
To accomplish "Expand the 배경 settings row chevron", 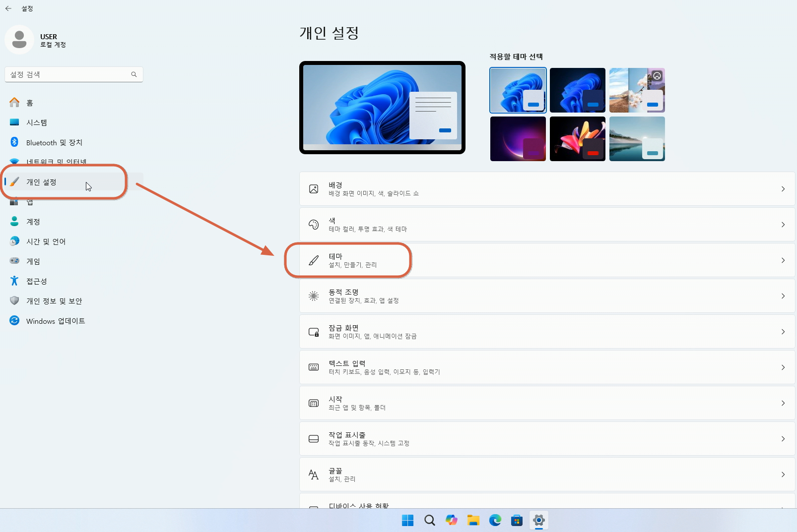I will click(x=783, y=189).
